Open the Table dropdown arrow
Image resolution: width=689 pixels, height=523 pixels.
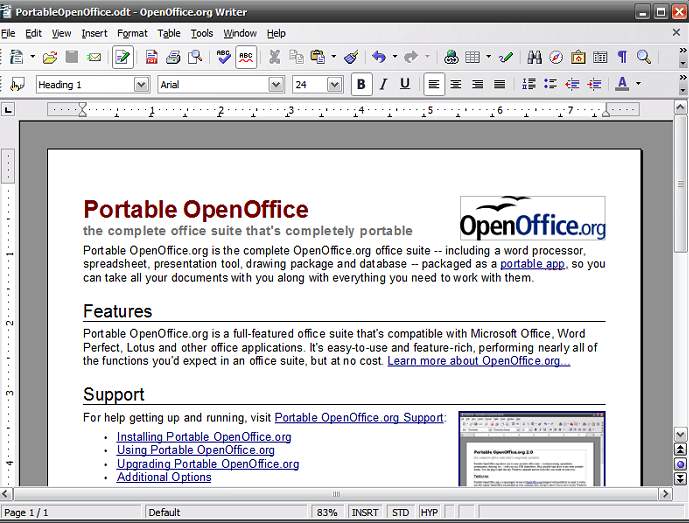tap(488, 57)
